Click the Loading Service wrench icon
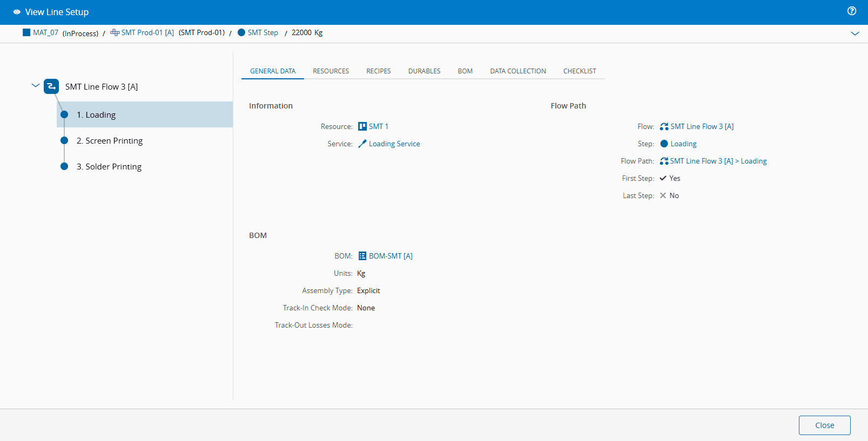 click(362, 144)
